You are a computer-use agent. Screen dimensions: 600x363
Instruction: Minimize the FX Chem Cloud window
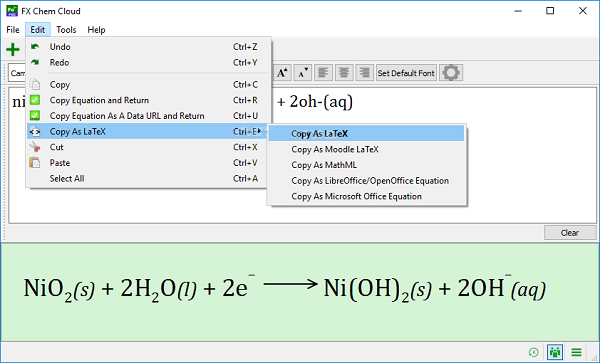(518, 11)
